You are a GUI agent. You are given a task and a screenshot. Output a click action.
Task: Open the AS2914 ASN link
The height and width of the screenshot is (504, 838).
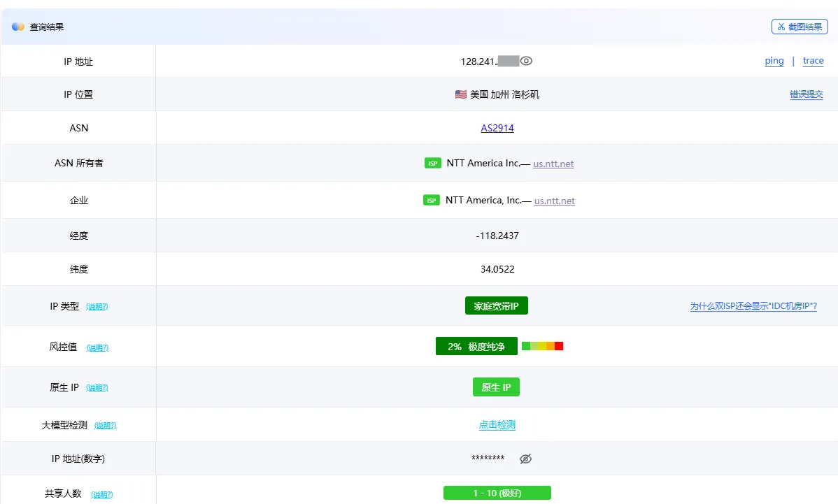[x=497, y=128]
